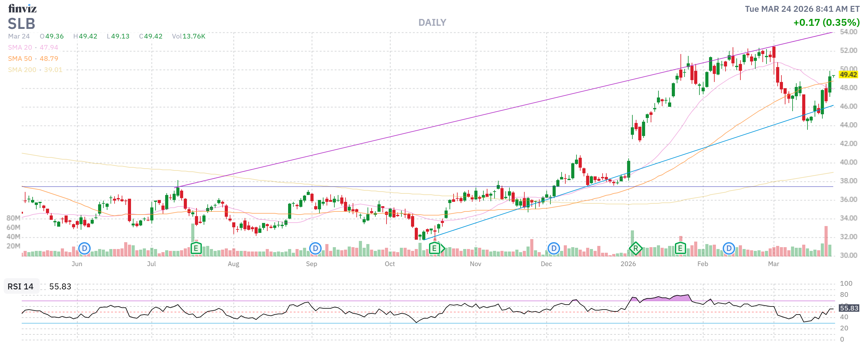Click the December dividend D marker
Image resolution: width=868 pixels, height=349 pixels.
(554, 249)
